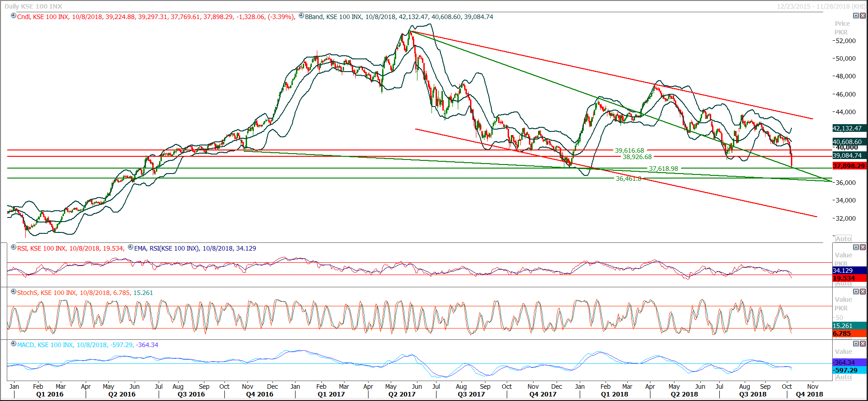Click the 40,608.60 middle band price tag
This screenshot has height=401, width=868.
[849, 142]
